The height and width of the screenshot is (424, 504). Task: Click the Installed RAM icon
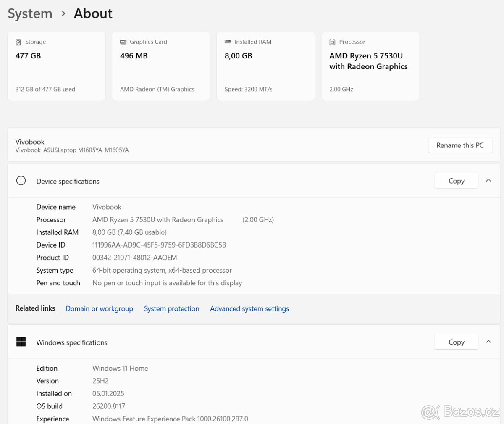point(228,42)
